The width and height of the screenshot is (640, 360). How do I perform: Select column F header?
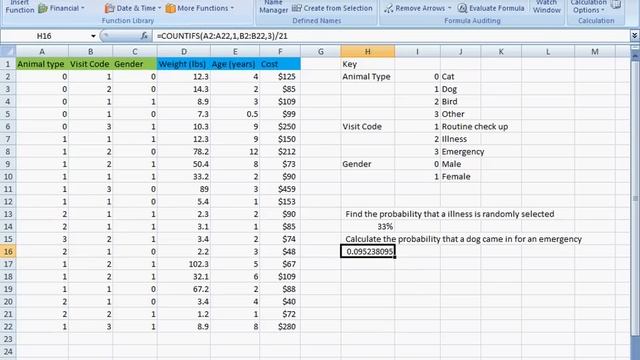point(280,51)
